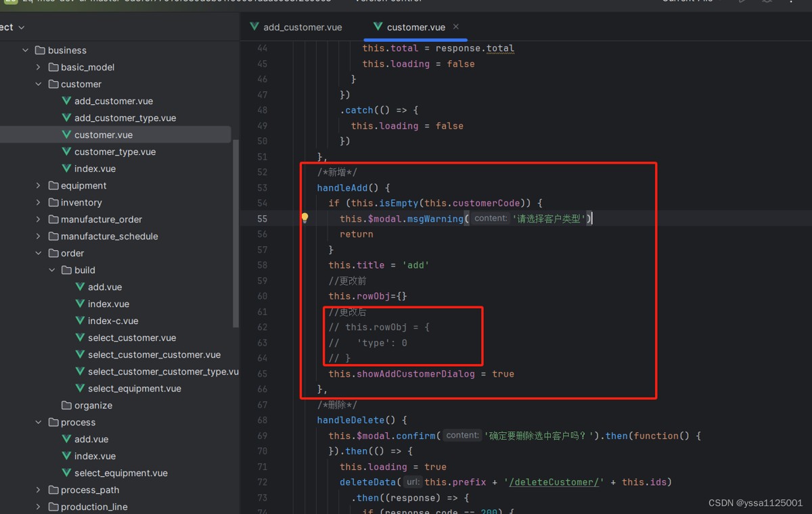
Task: Open select_customer_customer.vue in the project tree
Action: (x=154, y=354)
